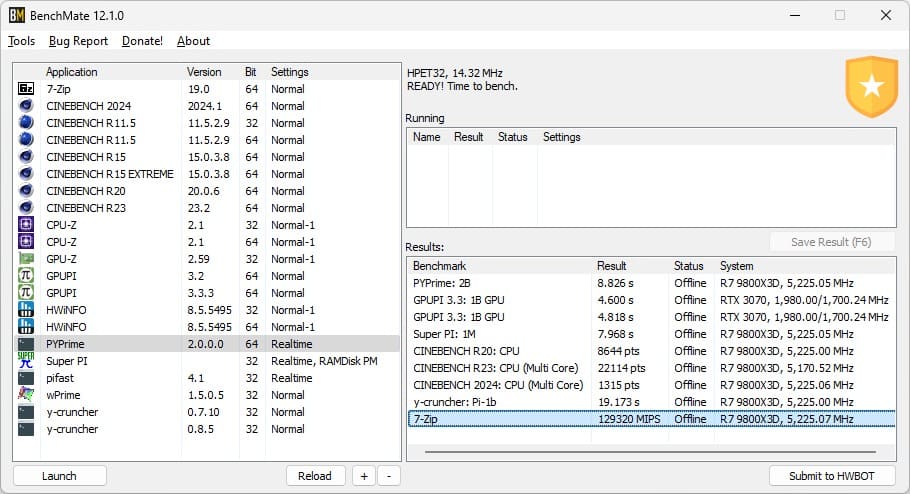Click version 2024.1 of CINEBENCH 2024
Viewport: 910px width, 494px height.
(x=205, y=106)
